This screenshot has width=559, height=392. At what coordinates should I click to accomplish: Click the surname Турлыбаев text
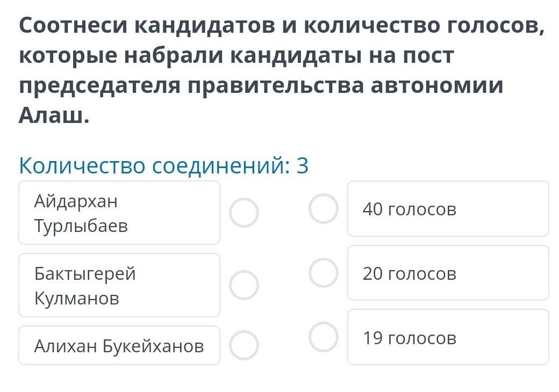tap(81, 226)
